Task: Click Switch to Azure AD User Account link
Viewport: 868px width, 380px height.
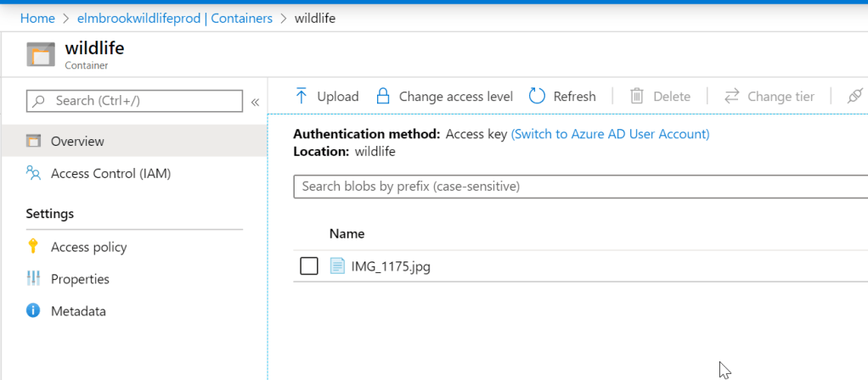Action: point(610,134)
